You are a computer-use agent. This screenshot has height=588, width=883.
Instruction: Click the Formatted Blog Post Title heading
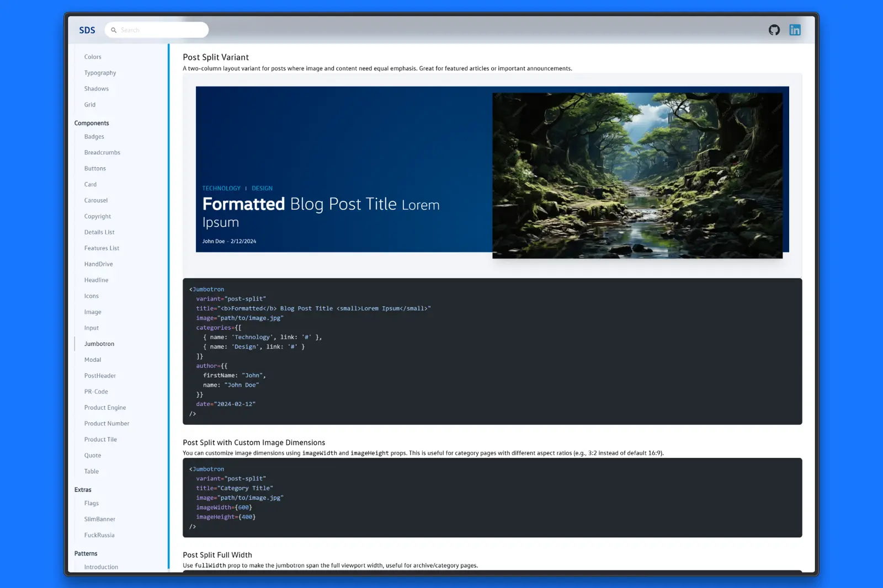pos(321,212)
